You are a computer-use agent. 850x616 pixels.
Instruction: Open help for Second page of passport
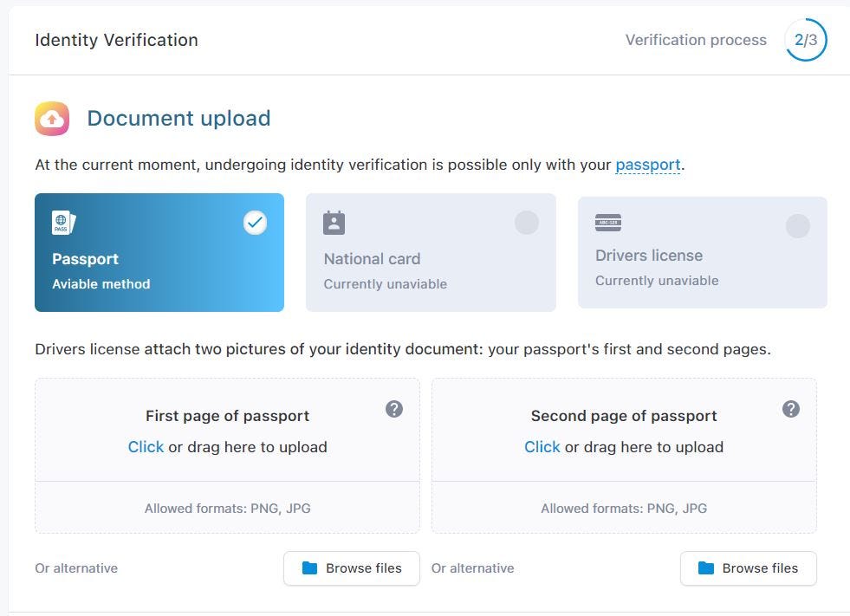[x=791, y=409]
